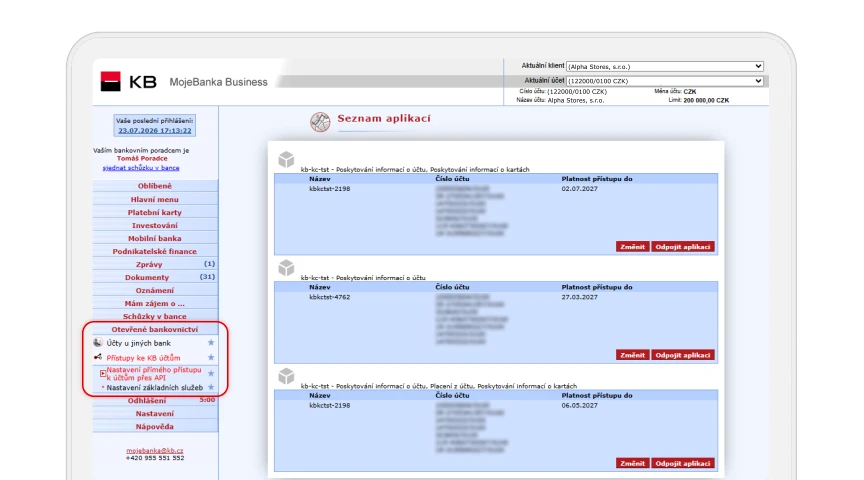Click the icon beside Účty u jiných bank
The image size is (864, 480).
[x=98, y=343]
